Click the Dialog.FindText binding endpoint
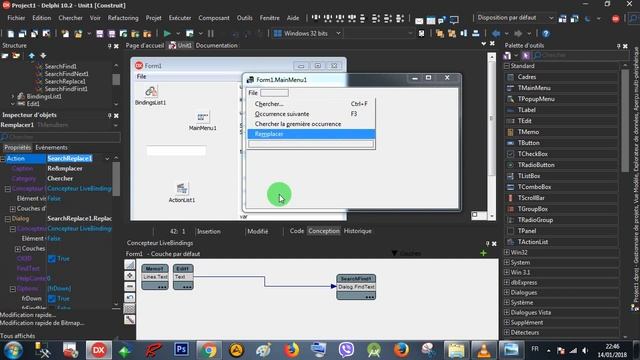The height and width of the screenshot is (360, 640). (356, 287)
